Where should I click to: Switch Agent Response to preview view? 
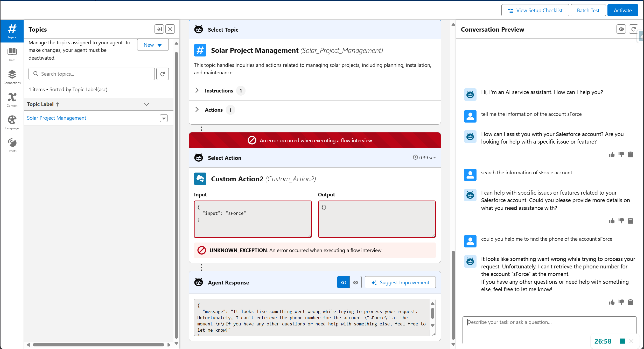coord(355,282)
